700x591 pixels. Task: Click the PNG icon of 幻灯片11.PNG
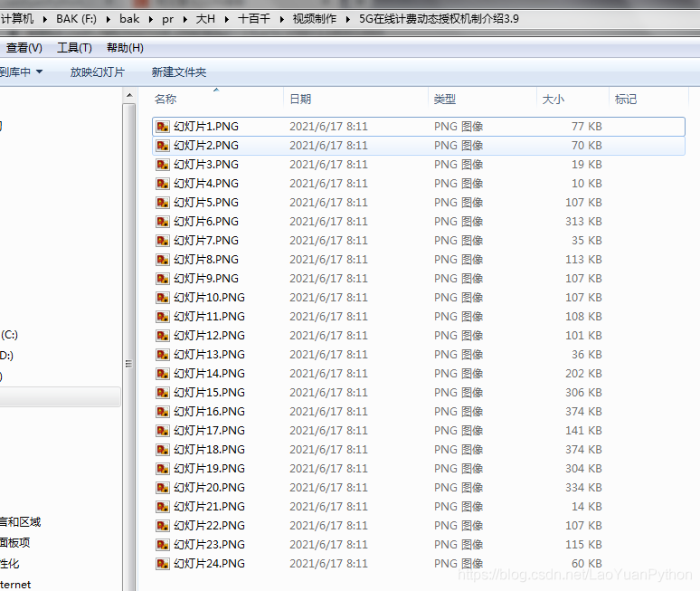(163, 317)
